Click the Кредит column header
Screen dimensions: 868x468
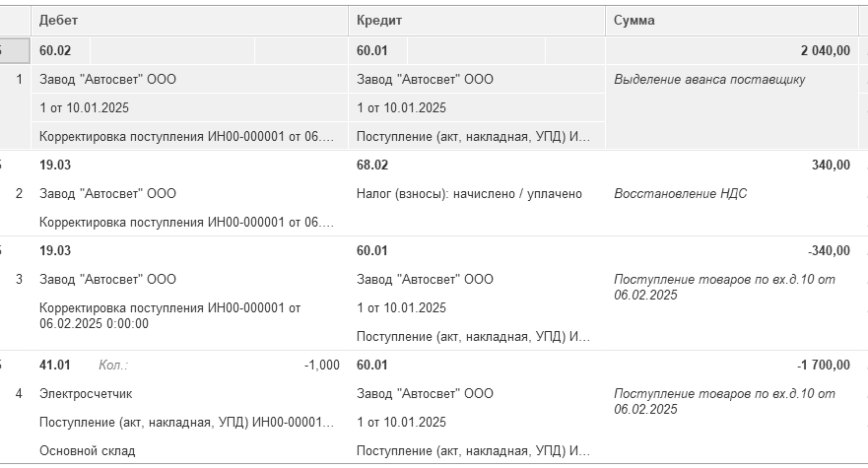click(x=477, y=21)
